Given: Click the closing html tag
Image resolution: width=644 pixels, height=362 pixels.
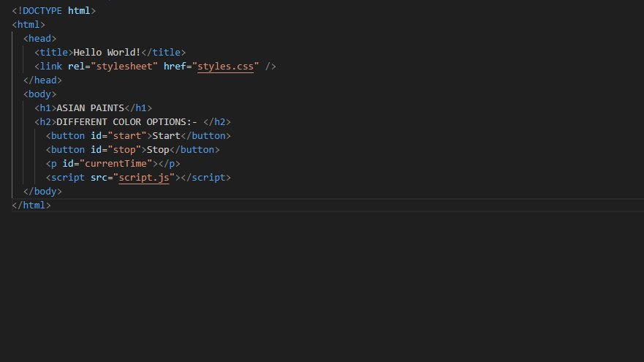Looking at the screenshot, I should coord(31,205).
